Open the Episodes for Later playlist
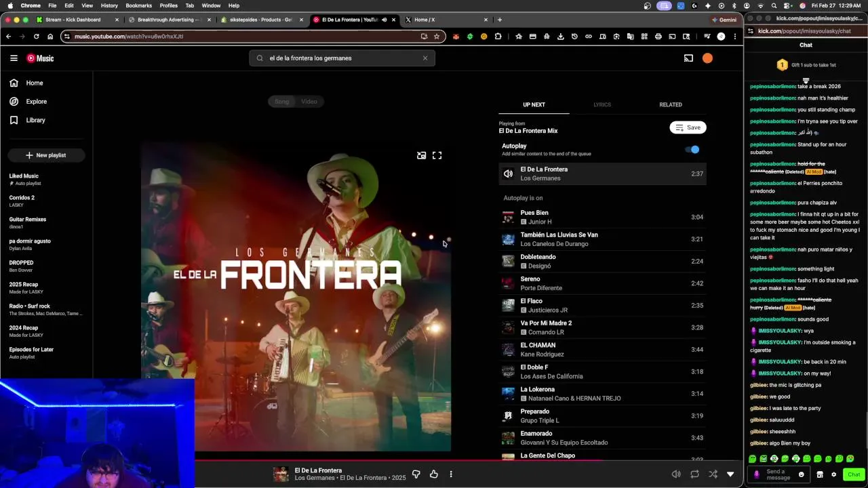 coord(46,353)
